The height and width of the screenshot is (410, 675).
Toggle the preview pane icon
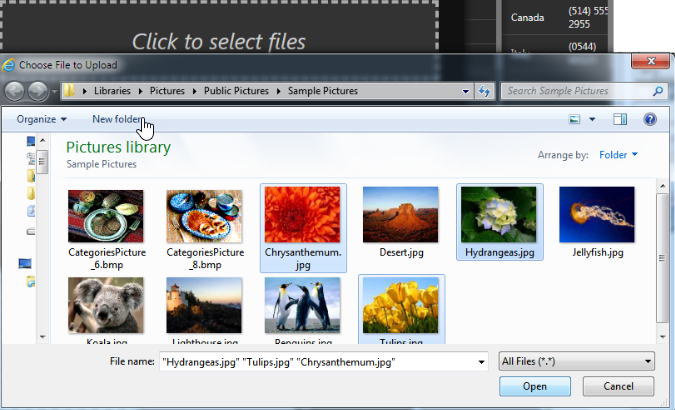[620, 120]
